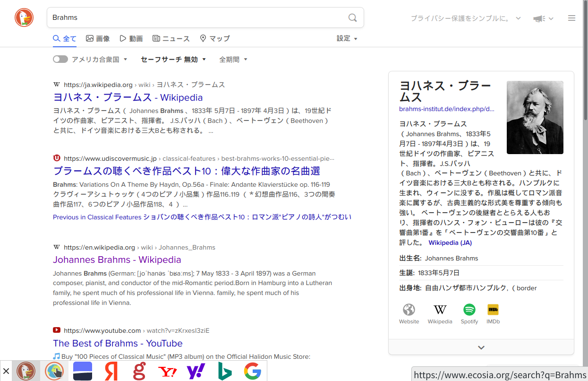Click the blue and navy engine icon
The width and height of the screenshot is (588, 381).
point(83,371)
